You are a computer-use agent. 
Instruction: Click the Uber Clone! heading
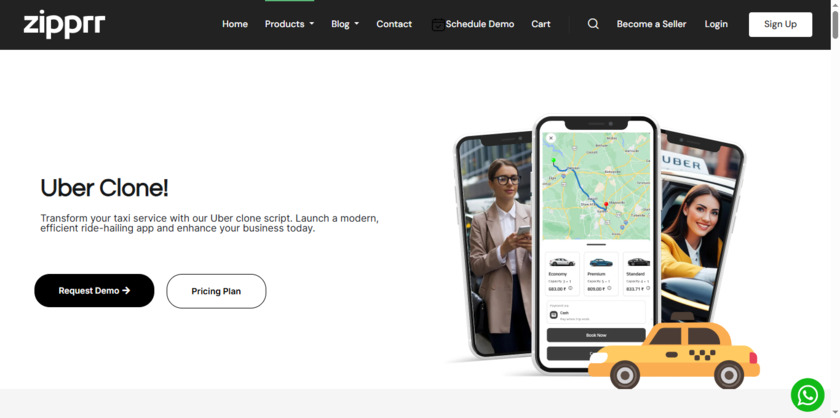pyautogui.click(x=104, y=188)
